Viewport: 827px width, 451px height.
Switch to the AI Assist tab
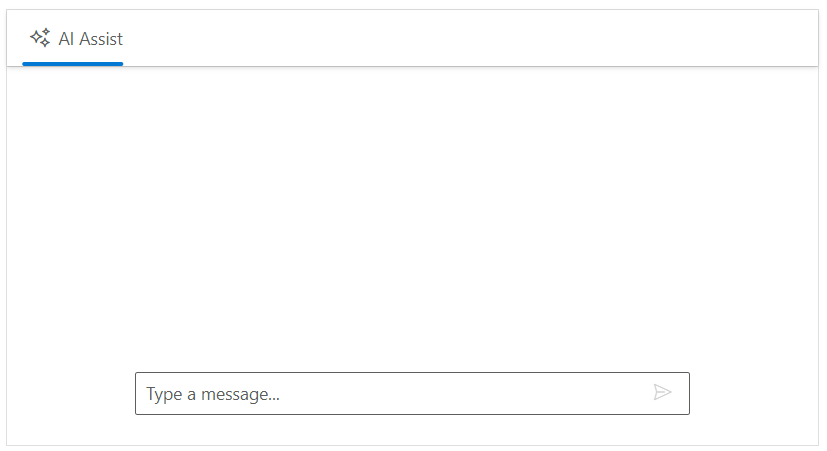pos(73,39)
